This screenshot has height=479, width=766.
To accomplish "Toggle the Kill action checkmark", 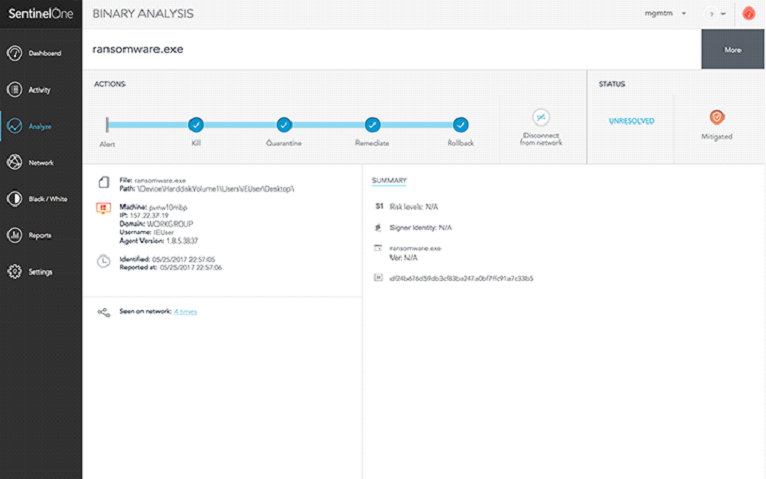I will 196,125.
